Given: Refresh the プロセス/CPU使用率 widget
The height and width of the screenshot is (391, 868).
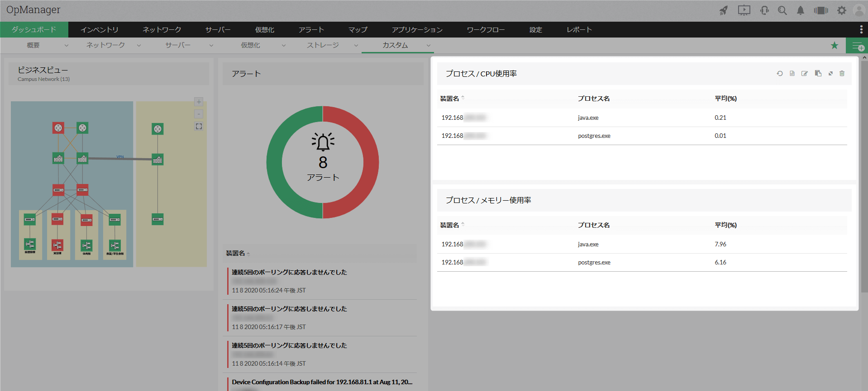Looking at the screenshot, I should 779,74.
